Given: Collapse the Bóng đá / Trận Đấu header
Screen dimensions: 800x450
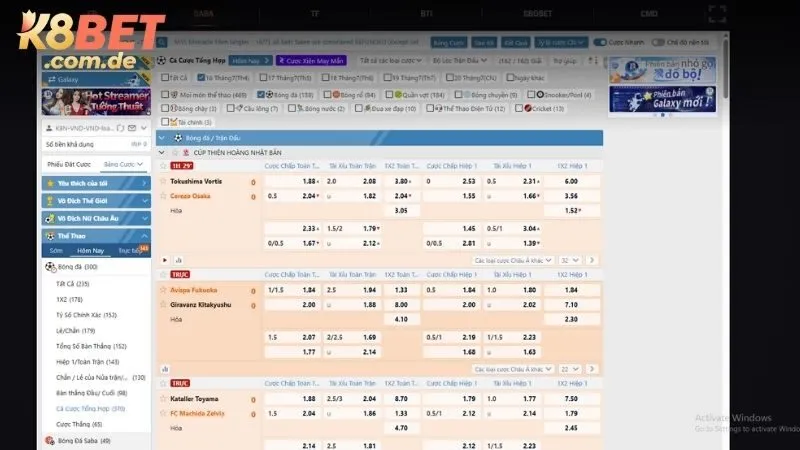Looking at the screenshot, I should (162, 138).
